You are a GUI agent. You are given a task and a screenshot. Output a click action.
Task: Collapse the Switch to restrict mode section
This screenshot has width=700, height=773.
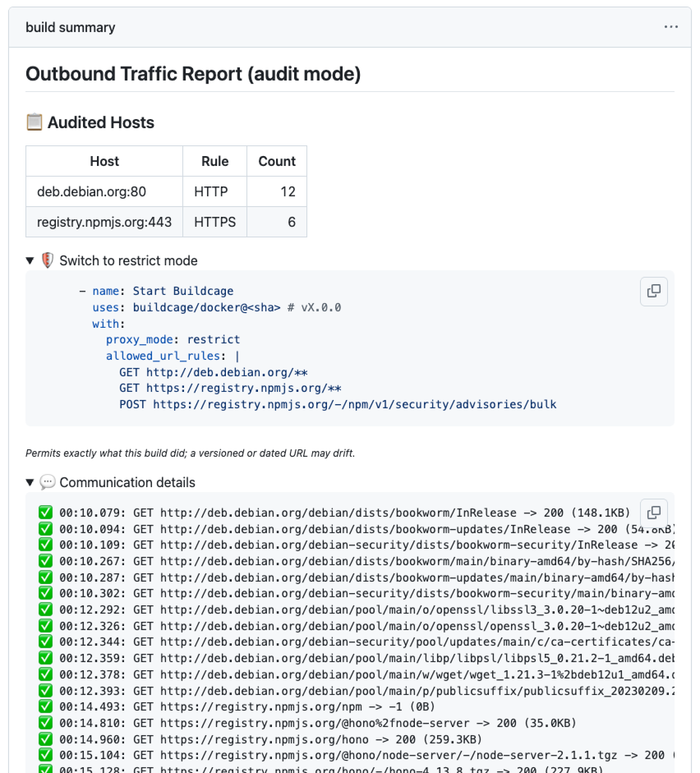(x=30, y=261)
